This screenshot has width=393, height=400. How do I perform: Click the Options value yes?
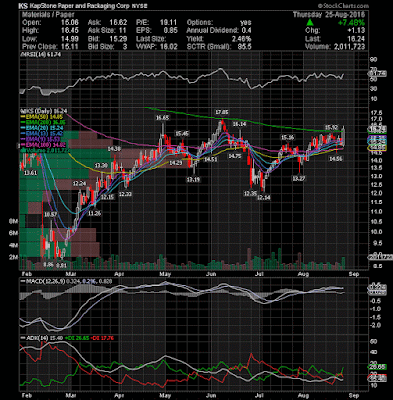pyautogui.click(x=246, y=23)
